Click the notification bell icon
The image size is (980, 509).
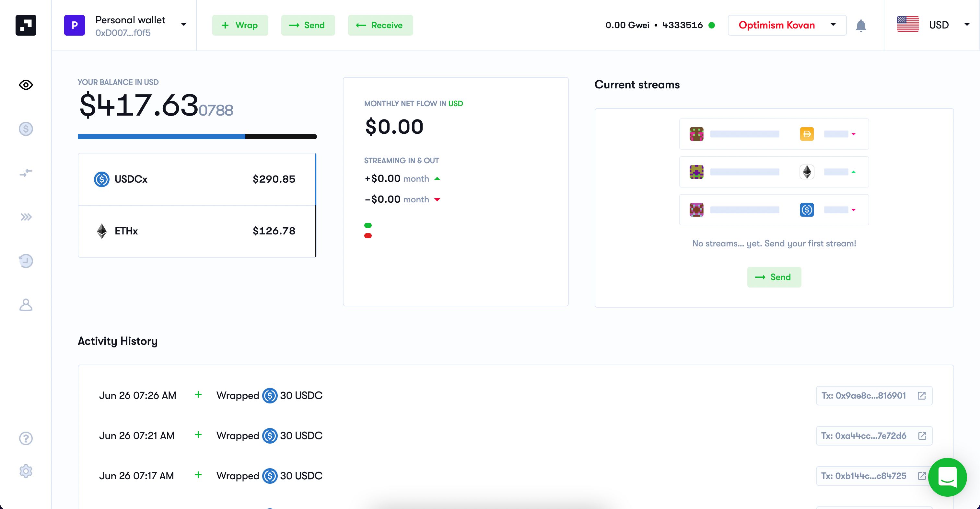[x=861, y=26]
